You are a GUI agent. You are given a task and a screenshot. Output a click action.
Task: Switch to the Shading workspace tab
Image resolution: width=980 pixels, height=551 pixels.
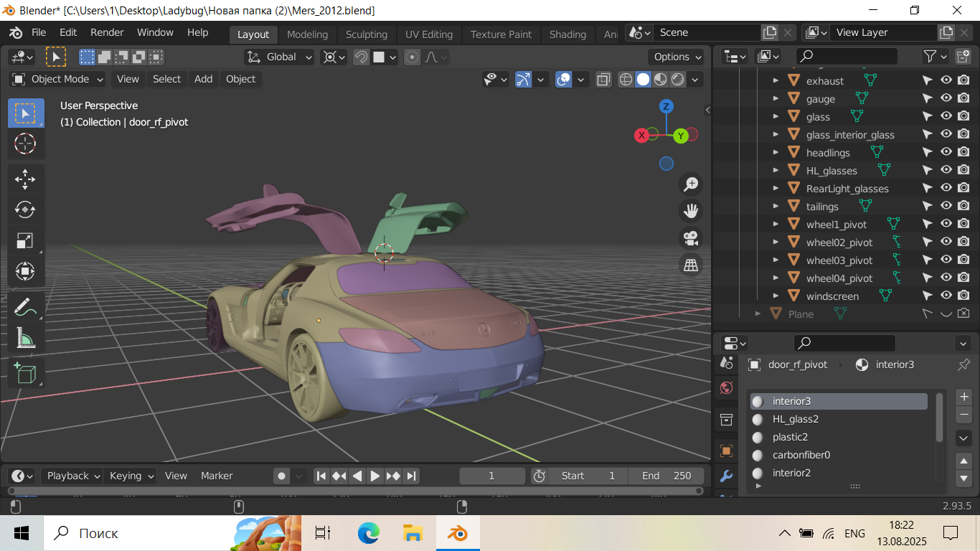click(x=567, y=34)
